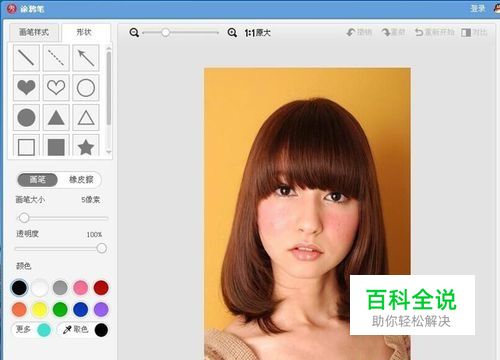Toggle to 画笔 brush mode
Image resolution: width=500 pixels, height=360 pixels.
pos(37,180)
